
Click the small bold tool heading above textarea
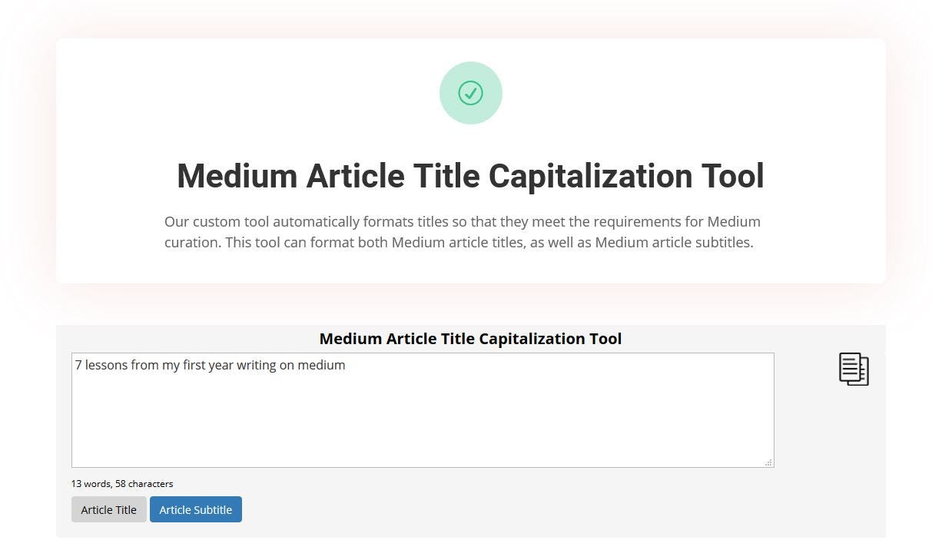click(470, 339)
